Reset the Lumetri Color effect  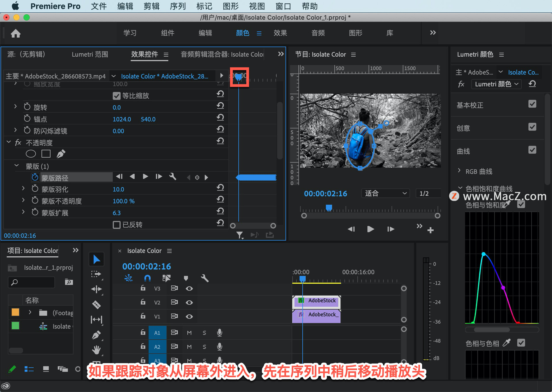pyautogui.click(x=532, y=84)
